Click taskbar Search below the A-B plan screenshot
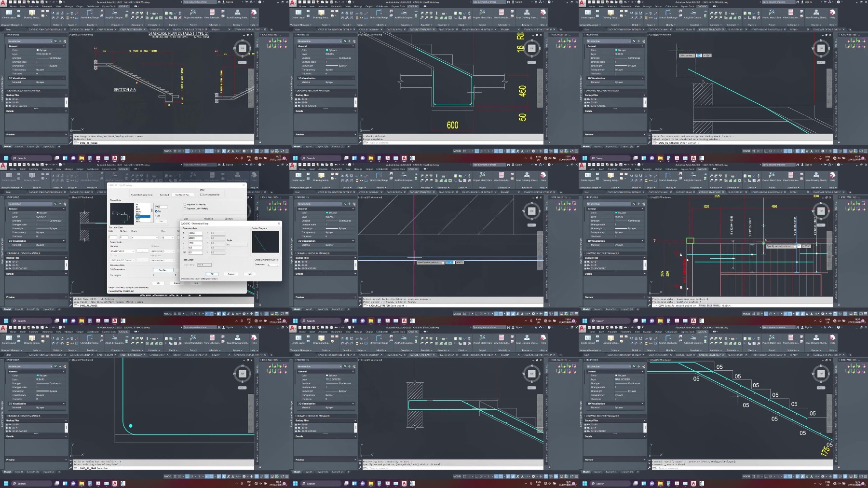Image resolution: width=868 pixels, height=488 pixels. tap(611, 321)
